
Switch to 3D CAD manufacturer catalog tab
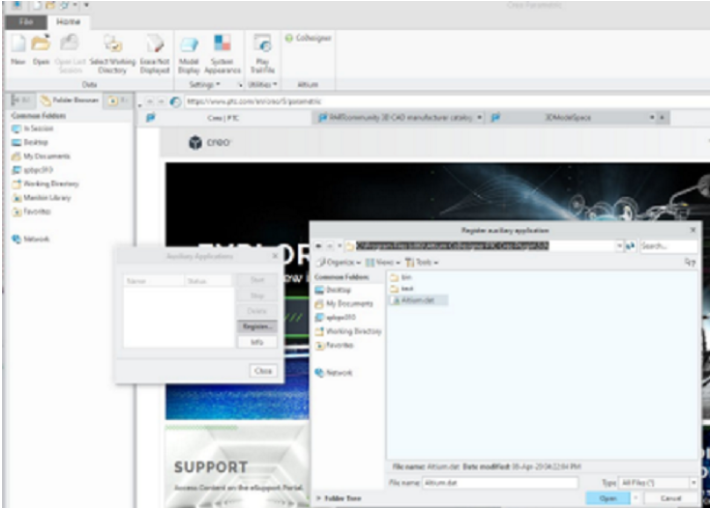coord(400,118)
